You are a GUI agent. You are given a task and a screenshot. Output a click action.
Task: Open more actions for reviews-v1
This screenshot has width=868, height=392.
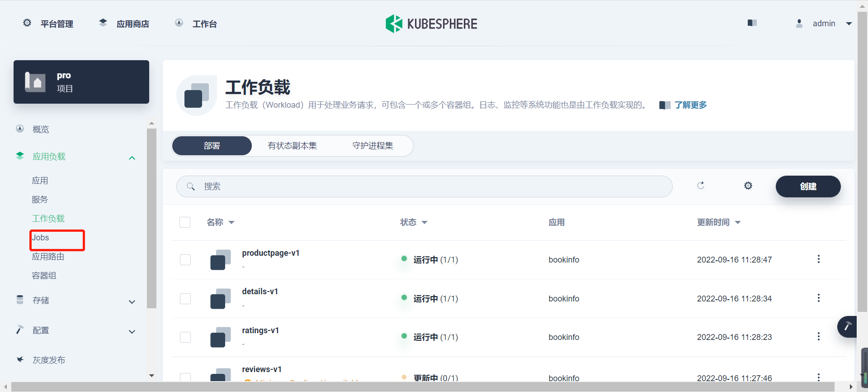tap(818, 377)
